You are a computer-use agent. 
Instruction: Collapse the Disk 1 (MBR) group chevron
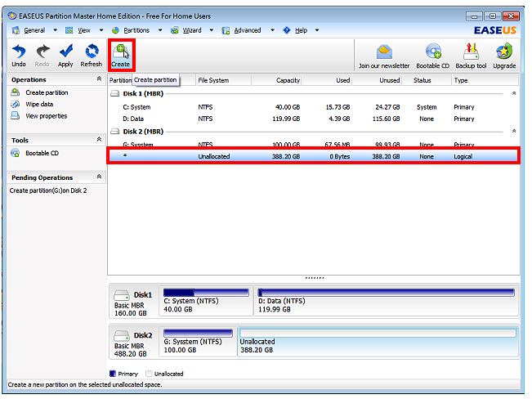point(514,93)
